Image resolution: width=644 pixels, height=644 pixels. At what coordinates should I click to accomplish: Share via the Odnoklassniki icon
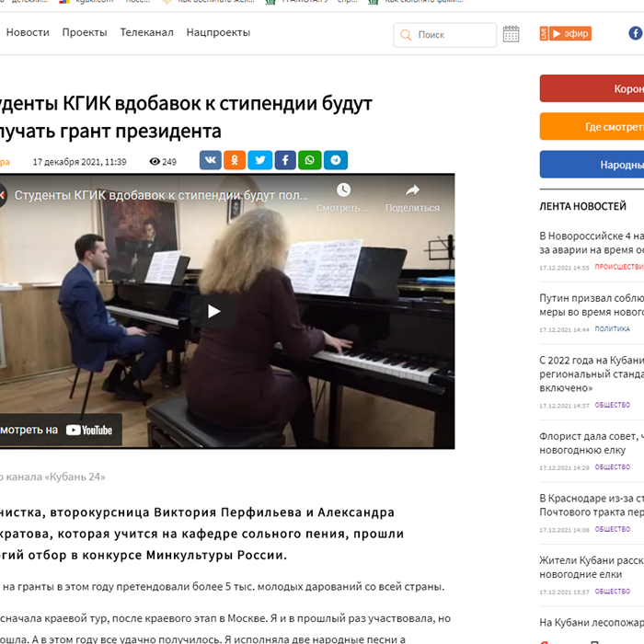(235, 160)
